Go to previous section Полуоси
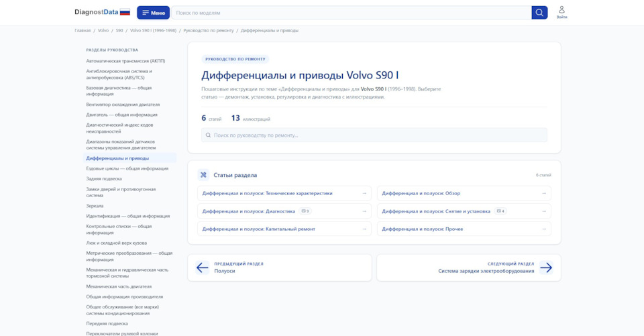This screenshot has height=336, width=644. (x=280, y=268)
